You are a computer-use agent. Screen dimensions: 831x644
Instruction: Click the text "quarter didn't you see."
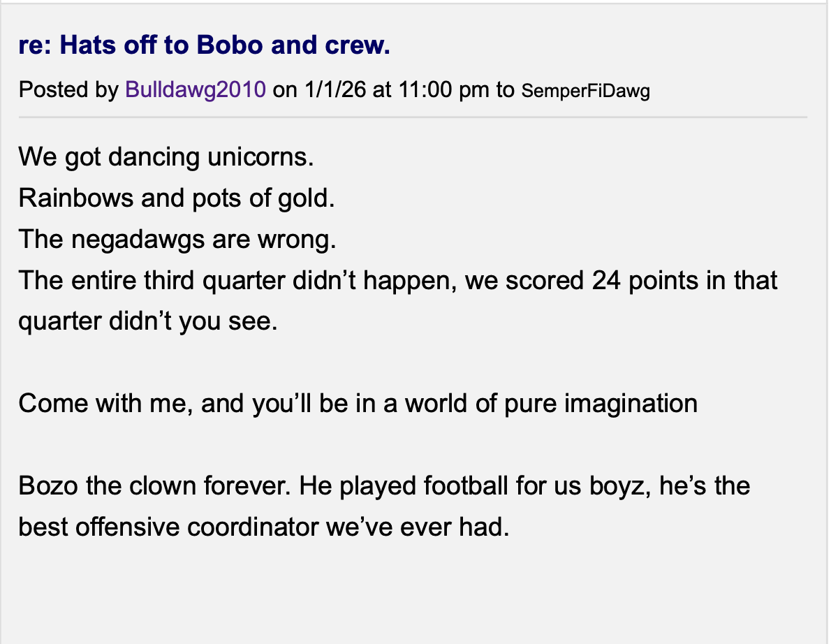click(147, 323)
